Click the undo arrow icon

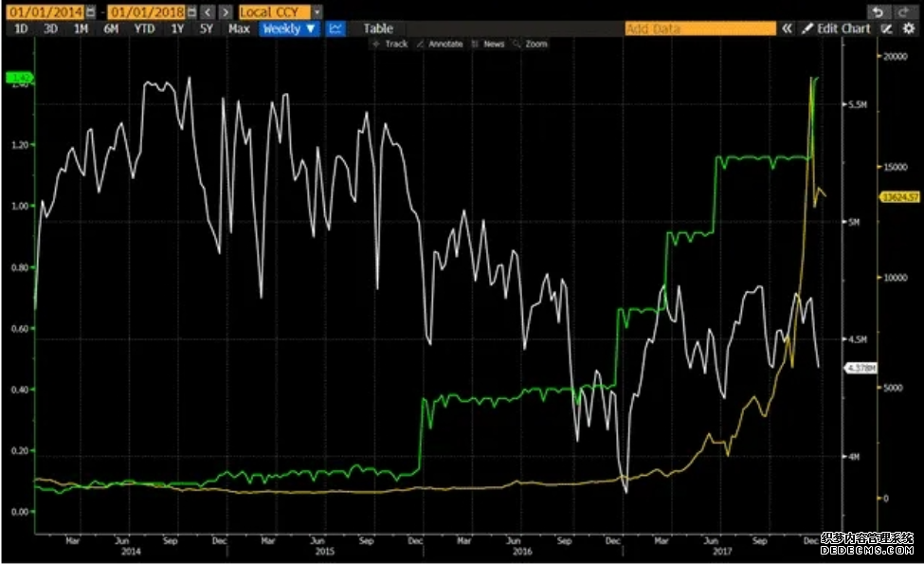[878, 11]
